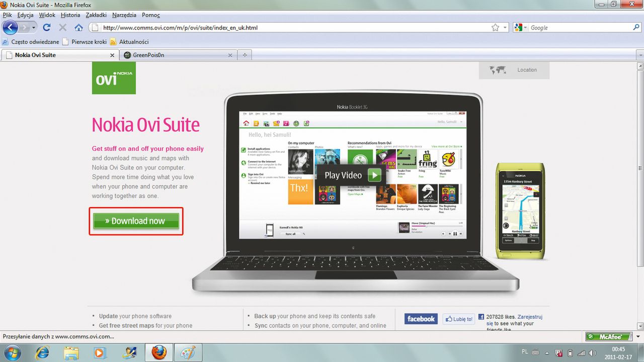
Task: Click the facebook logo button
Action: (421, 319)
